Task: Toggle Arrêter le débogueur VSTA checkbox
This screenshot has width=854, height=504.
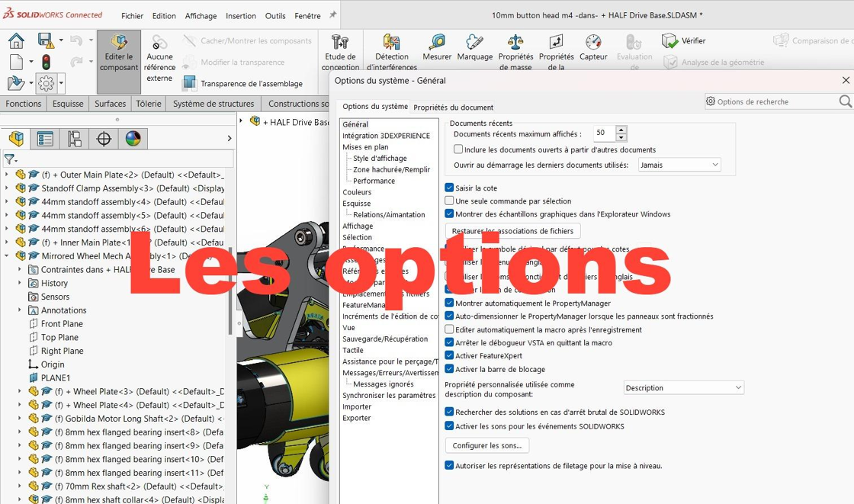Action: [449, 342]
